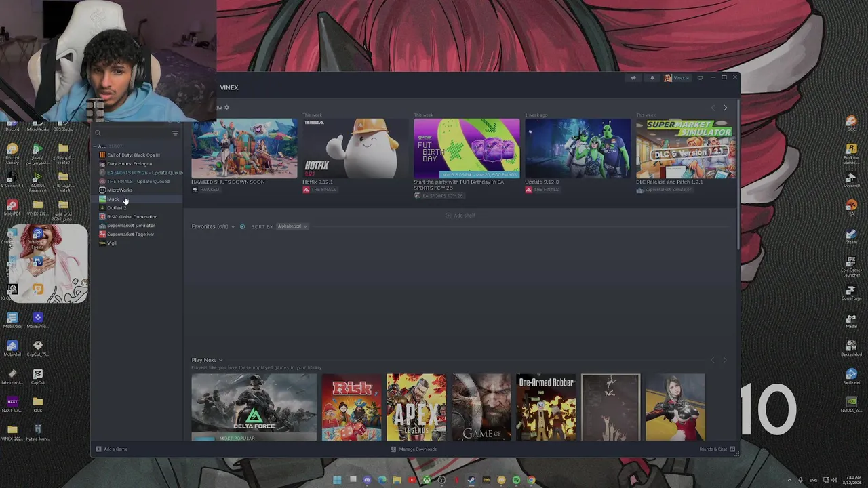Open Steam desktop shortcut on right side
The width and height of the screenshot is (868, 488).
click(x=851, y=236)
